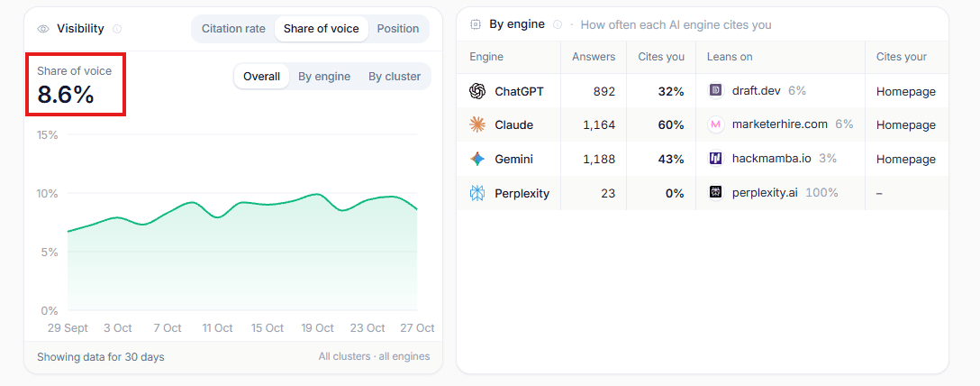Select the Overall chart view
The image size is (980, 386).
[261, 77]
